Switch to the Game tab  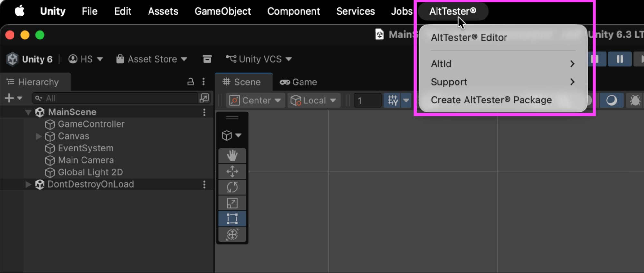[298, 82]
